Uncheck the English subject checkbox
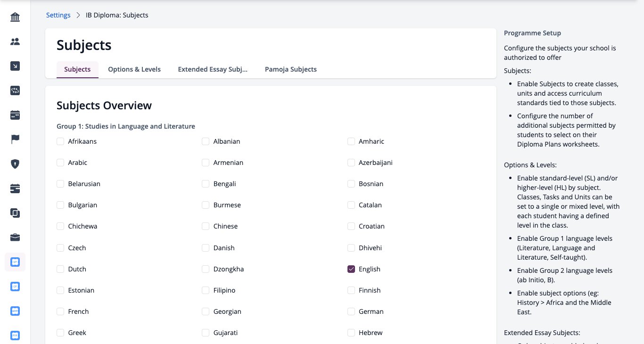This screenshot has width=644, height=344. point(351,269)
